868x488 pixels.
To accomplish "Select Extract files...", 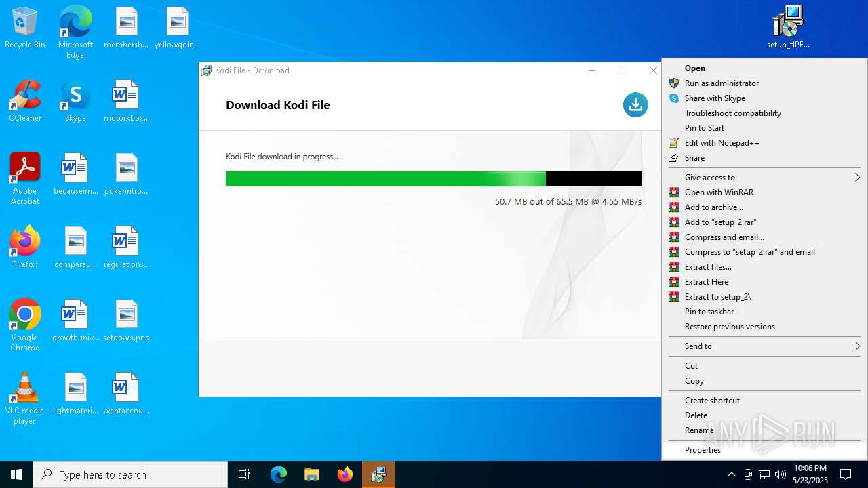I will tap(764, 267).
